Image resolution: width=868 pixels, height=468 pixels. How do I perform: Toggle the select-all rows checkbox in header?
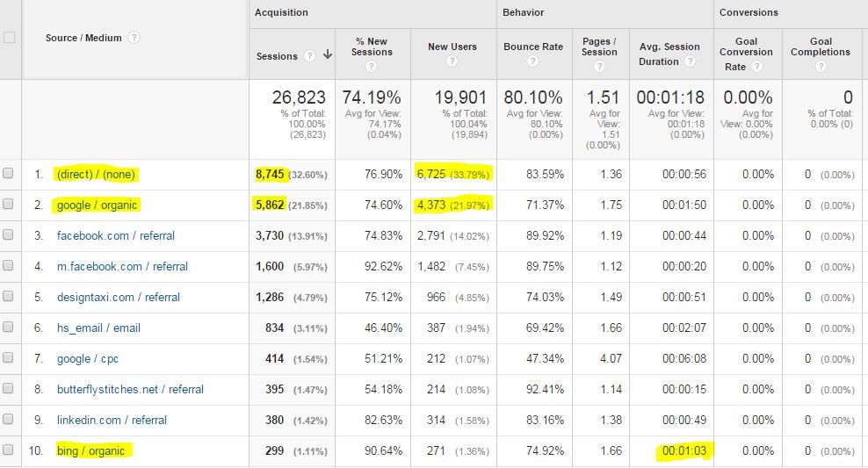point(9,37)
